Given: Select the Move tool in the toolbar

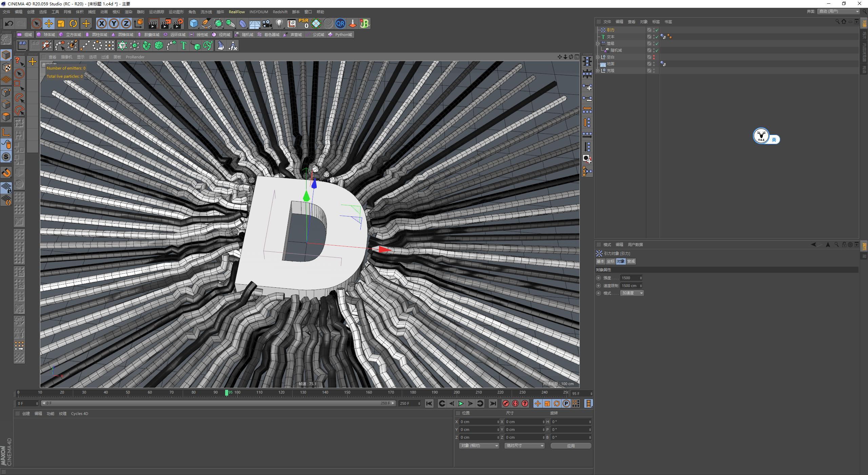Looking at the screenshot, I should (x=48, y=23).
